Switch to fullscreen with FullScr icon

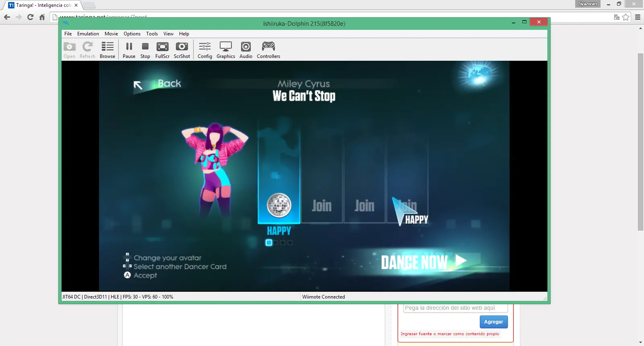[163, 50]
